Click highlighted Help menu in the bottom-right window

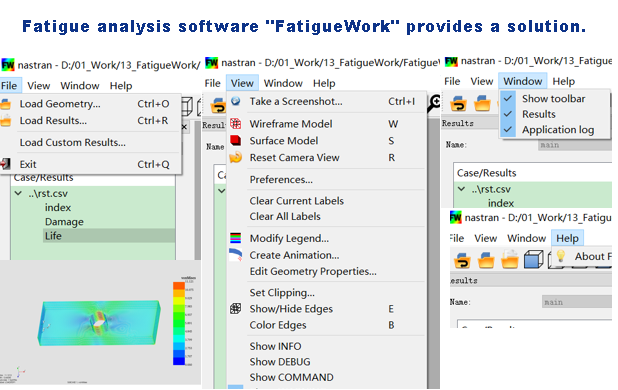[567, 238]
